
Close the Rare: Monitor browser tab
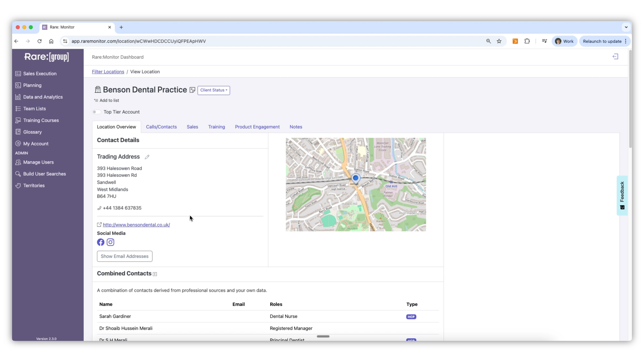tap(109, 27)
